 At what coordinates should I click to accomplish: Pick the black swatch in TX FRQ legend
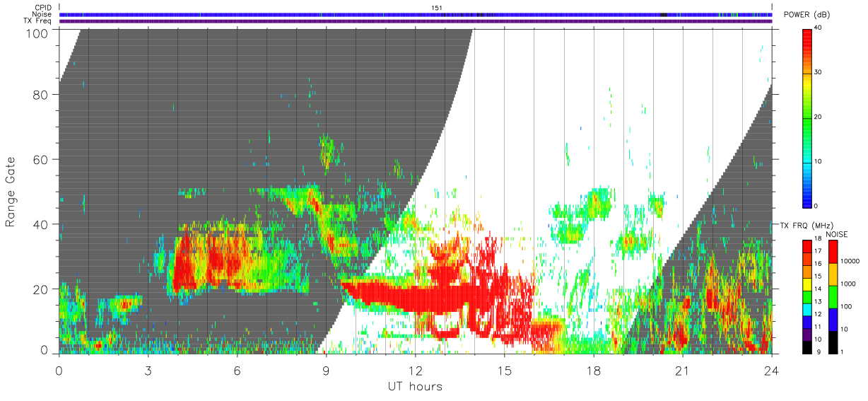[808, 347]
